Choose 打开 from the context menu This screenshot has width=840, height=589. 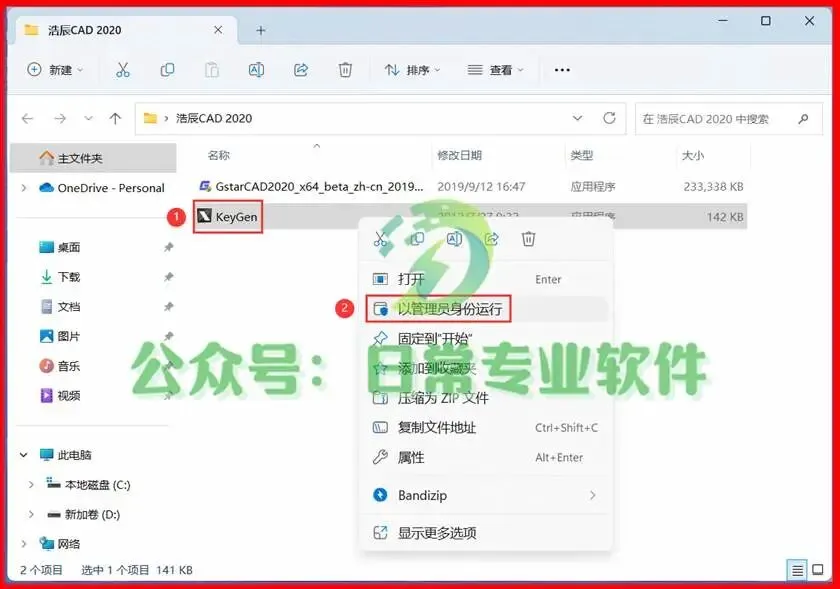tap(486, 279)
